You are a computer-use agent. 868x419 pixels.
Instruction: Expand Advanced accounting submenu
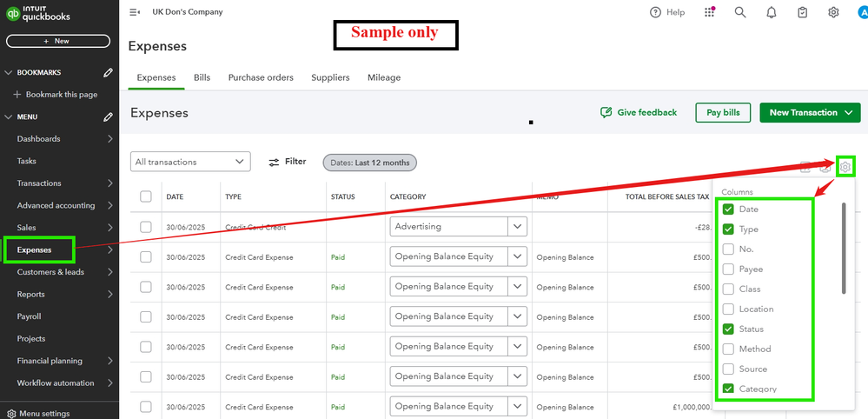pyautogui.click(x=110, y=205)
